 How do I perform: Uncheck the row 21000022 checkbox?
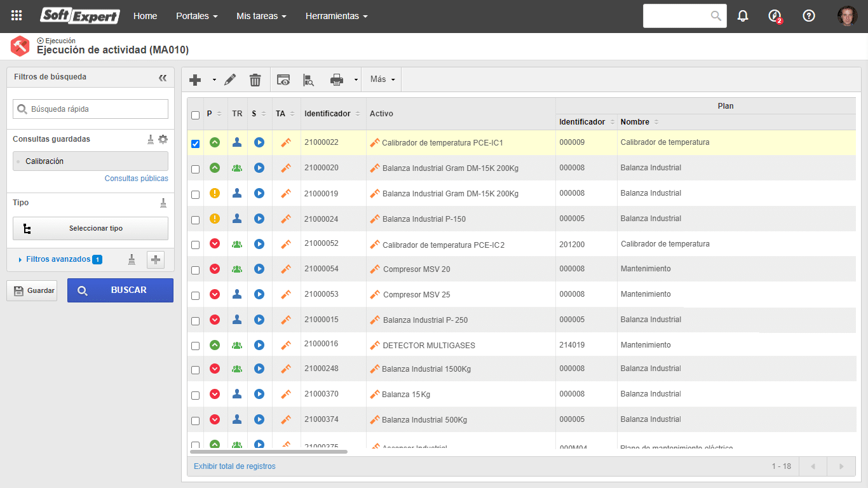(x=196, y=144)
